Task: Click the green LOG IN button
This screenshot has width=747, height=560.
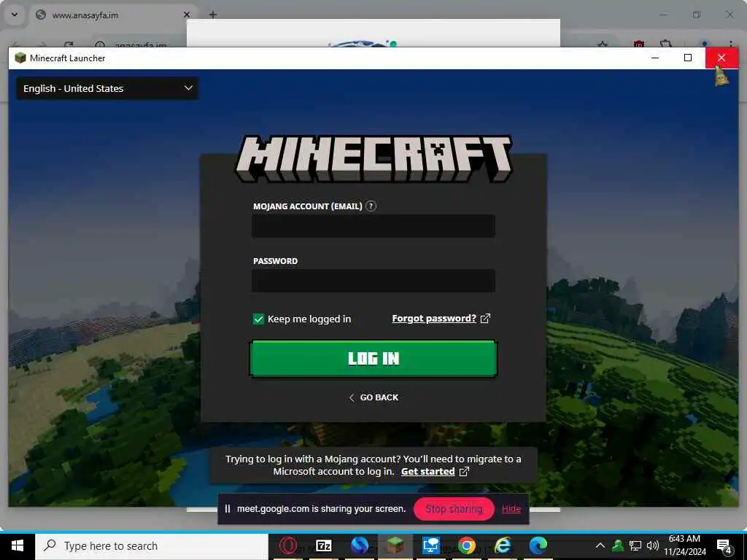Action: click(x=373, y=359)
